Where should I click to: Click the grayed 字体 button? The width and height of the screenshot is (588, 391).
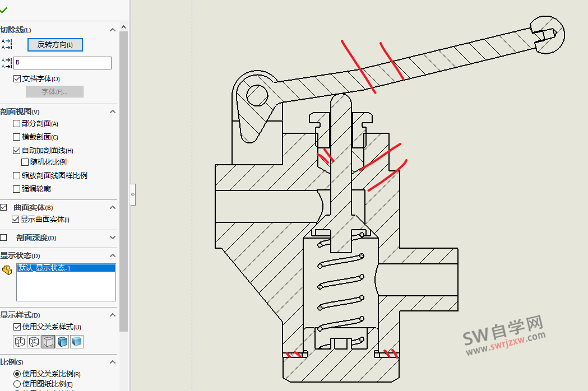pyautogui.click(x=54, y=91)
